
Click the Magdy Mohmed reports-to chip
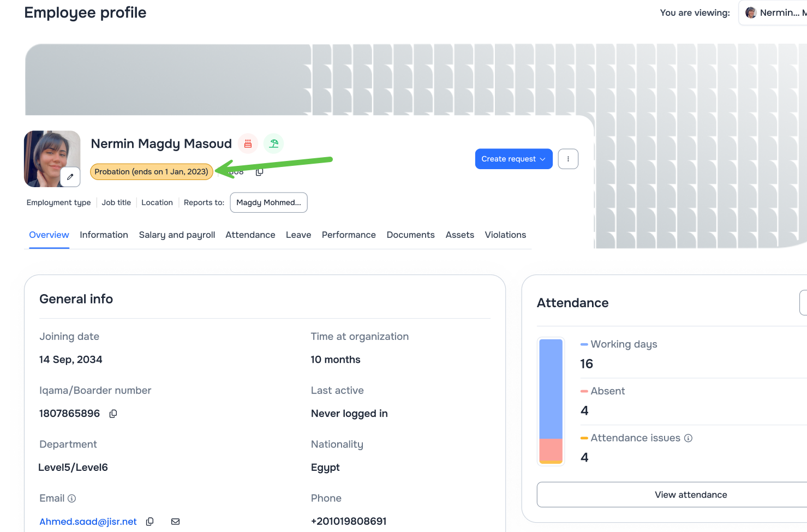coord(268,202)
